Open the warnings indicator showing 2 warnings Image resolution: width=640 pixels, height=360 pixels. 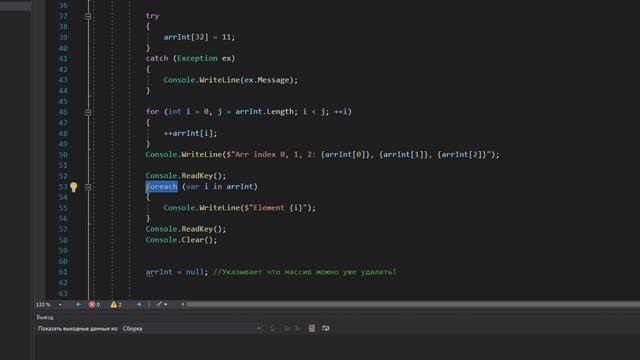[x=116, y=304]
